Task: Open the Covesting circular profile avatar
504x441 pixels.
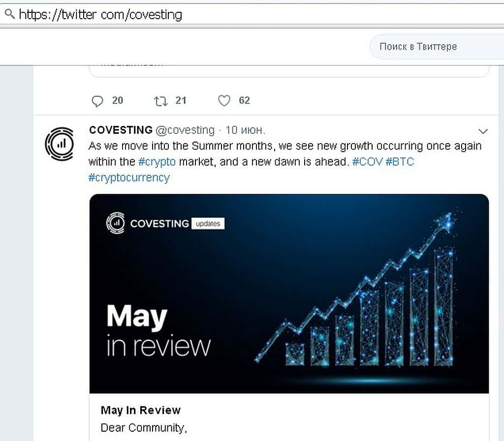Action: (59, 144)
